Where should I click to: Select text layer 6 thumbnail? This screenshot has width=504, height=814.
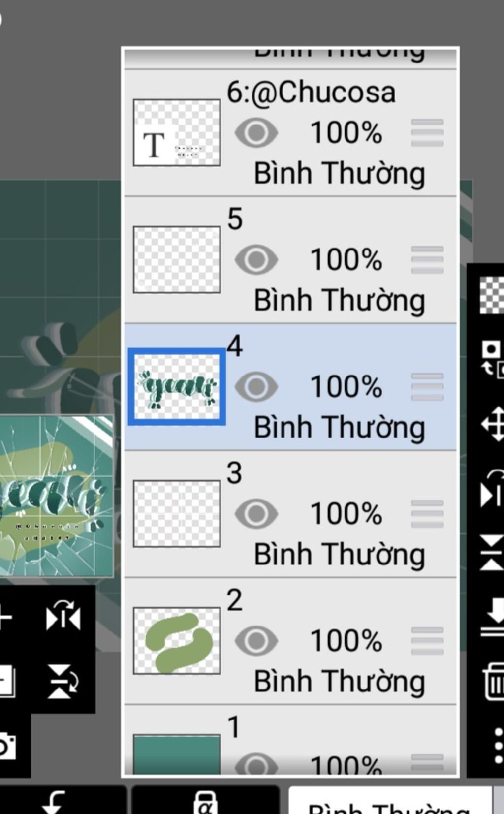pos(177,133)
